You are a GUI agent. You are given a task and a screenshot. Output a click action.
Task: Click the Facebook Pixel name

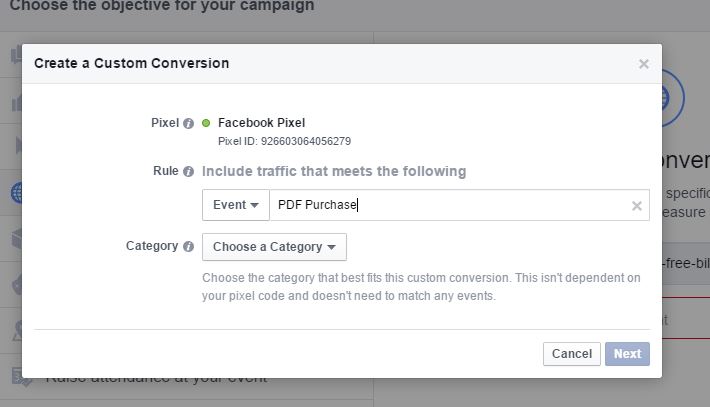pyautogui.click(x=262, y=123)
